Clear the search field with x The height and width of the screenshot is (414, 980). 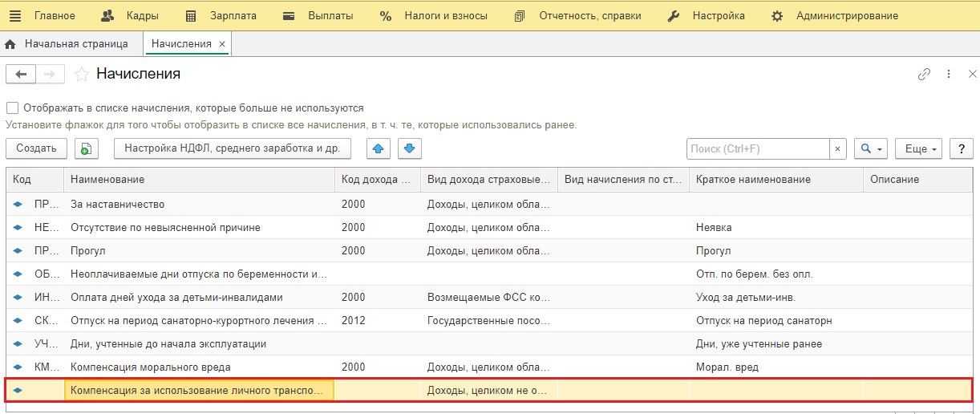point(838,148)
